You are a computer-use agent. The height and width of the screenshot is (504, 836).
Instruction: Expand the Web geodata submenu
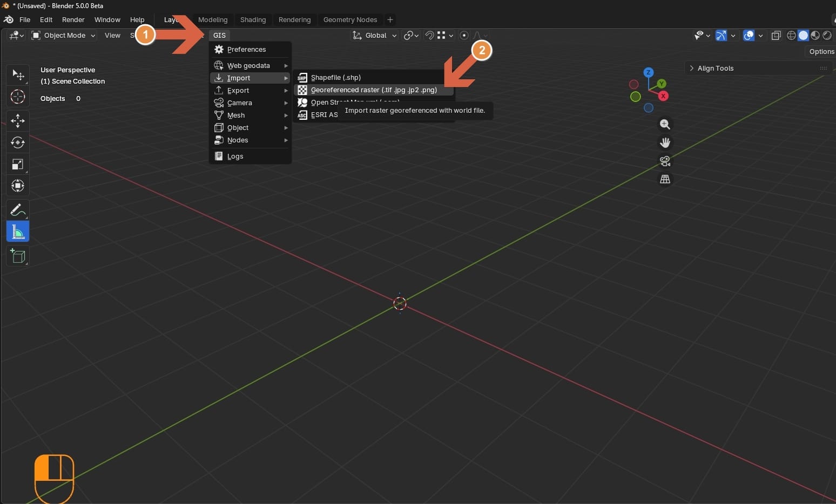pyautogui.click(x=251, y=66)
